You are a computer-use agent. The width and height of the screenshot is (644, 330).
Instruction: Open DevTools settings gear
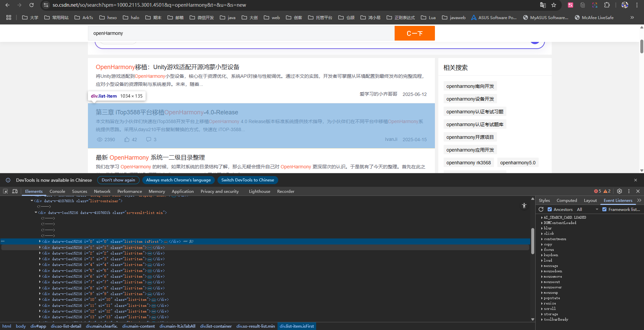[x=620, y=191]
